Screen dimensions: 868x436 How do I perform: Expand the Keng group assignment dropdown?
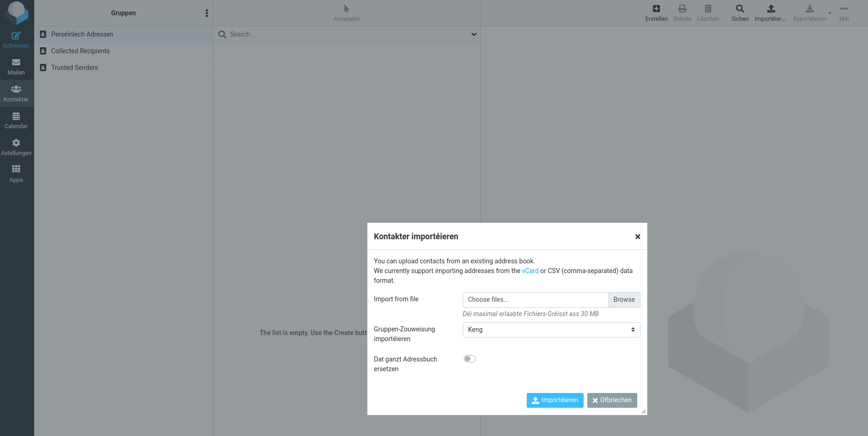(x=551, y=330)
